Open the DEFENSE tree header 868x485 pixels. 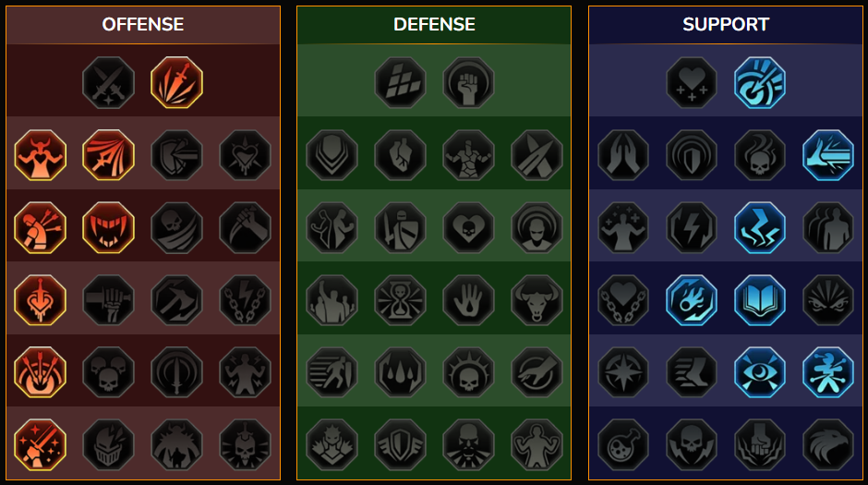(x=434, y=24)
